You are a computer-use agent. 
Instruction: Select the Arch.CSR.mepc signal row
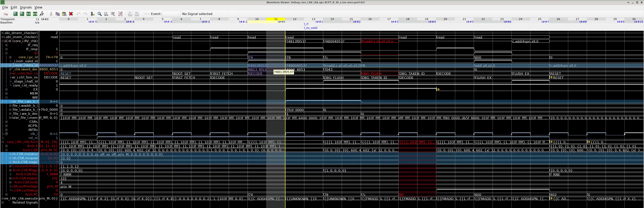25,162
